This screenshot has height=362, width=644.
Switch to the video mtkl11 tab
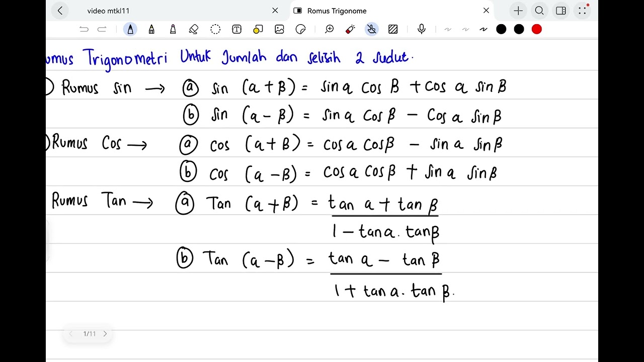coord(109,11)
